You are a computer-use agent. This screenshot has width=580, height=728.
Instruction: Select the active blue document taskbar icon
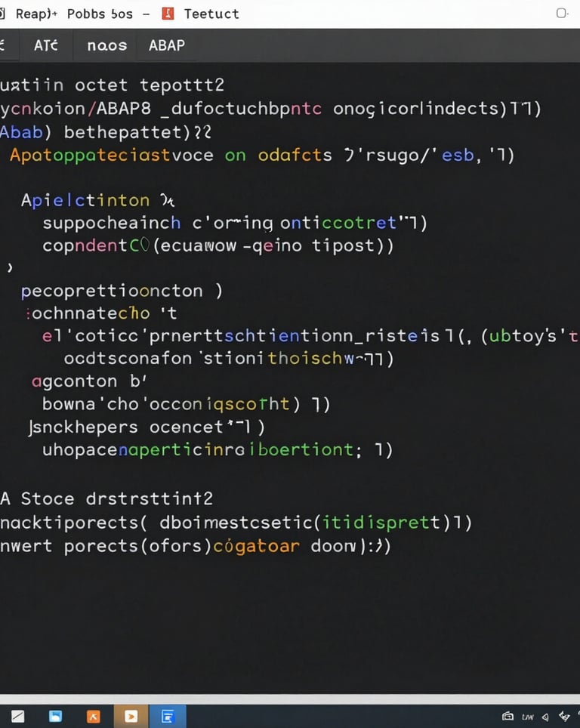click(168, 717)
